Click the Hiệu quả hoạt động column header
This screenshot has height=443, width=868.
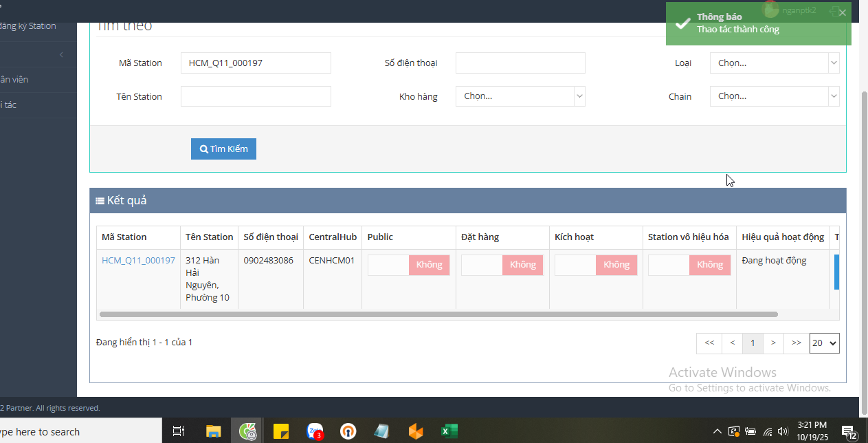click(783, 237)
